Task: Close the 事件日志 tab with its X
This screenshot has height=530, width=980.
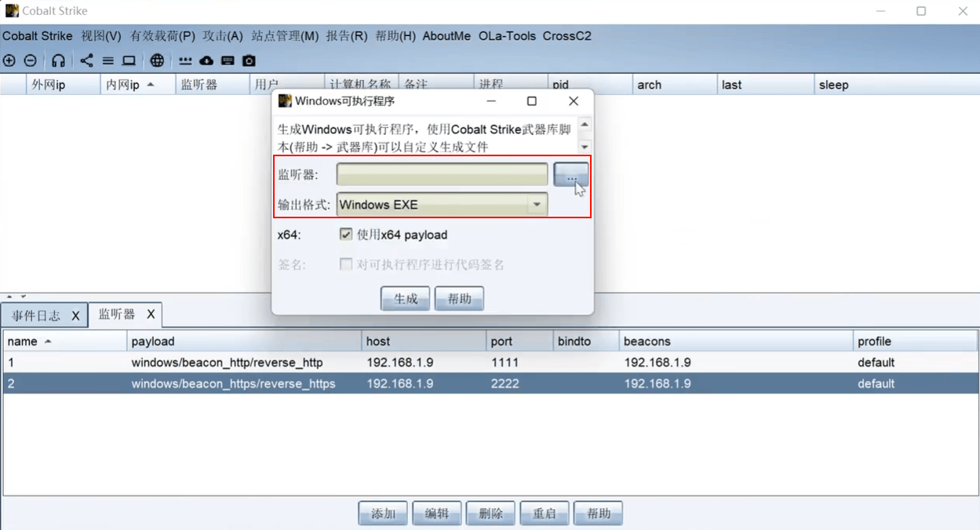Action: (75, 316)
